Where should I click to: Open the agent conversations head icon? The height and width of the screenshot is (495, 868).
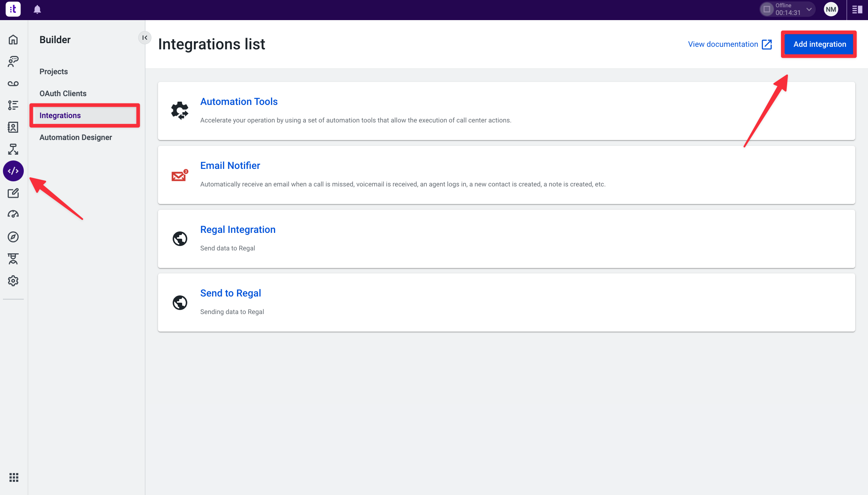tap(13, 61)
